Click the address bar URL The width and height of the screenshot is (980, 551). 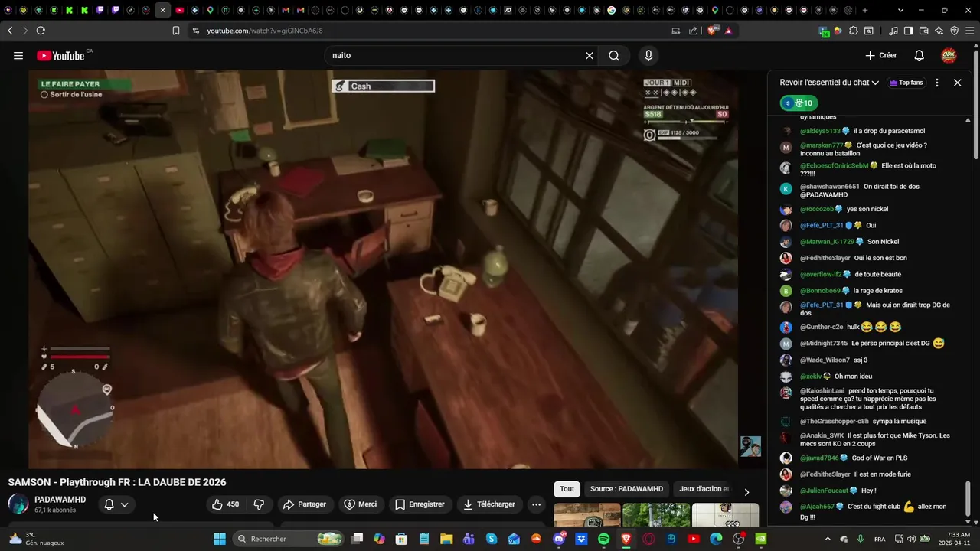265,31
